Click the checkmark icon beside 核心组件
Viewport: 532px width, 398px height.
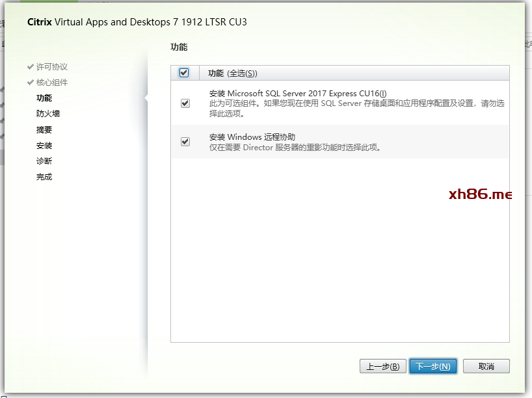pos(30,82)
